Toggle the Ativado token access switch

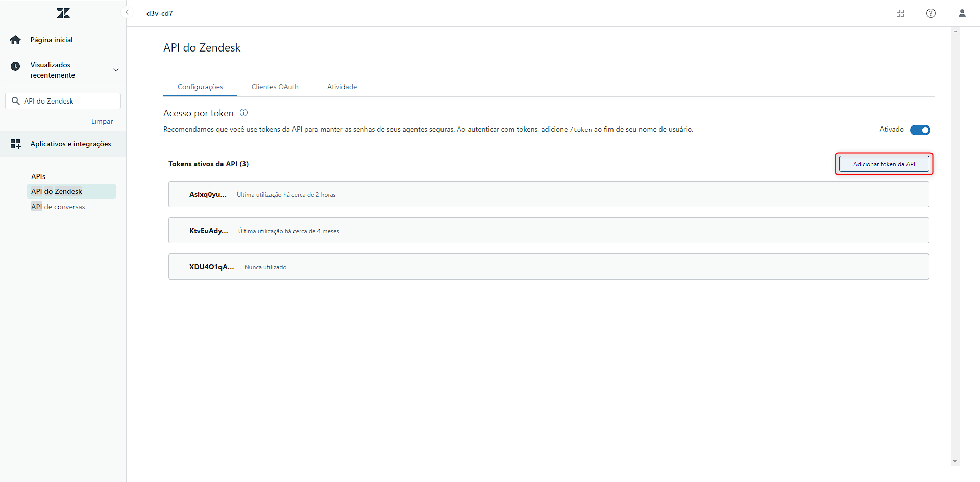click(920, 130)
